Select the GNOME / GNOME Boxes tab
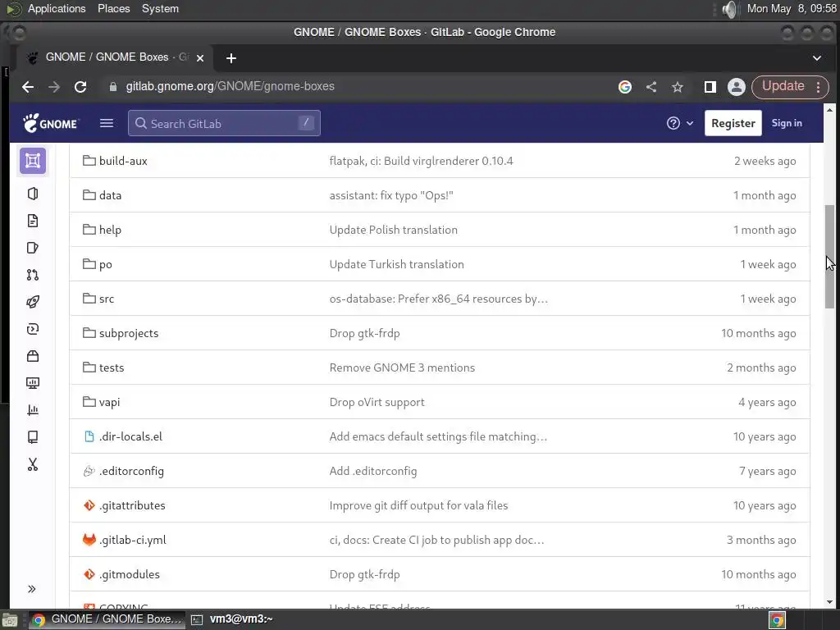Image resolution: width=840 pixels, height=630 pixels. coord(115,57)
